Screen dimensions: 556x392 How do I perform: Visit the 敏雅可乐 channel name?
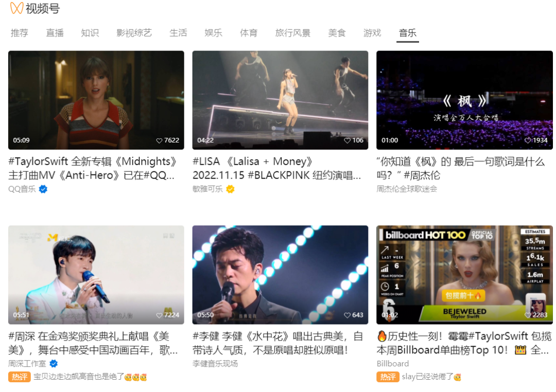coord(207,189)
